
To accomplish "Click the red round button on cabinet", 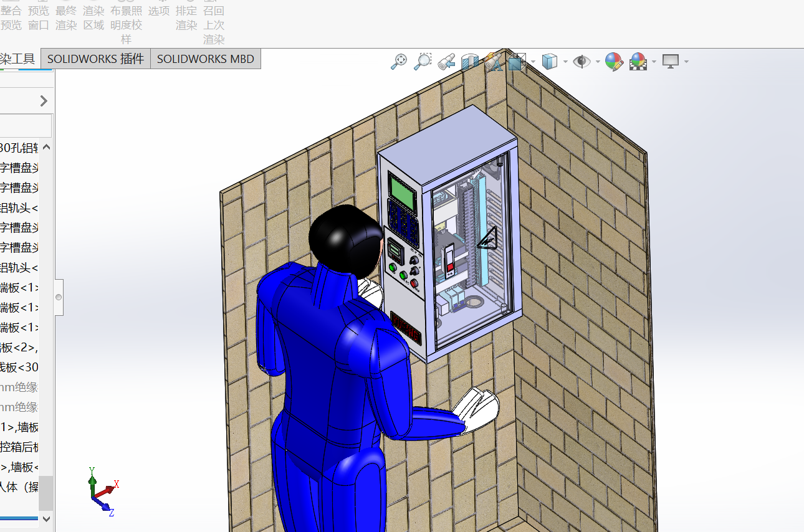I will pos(414,283).
